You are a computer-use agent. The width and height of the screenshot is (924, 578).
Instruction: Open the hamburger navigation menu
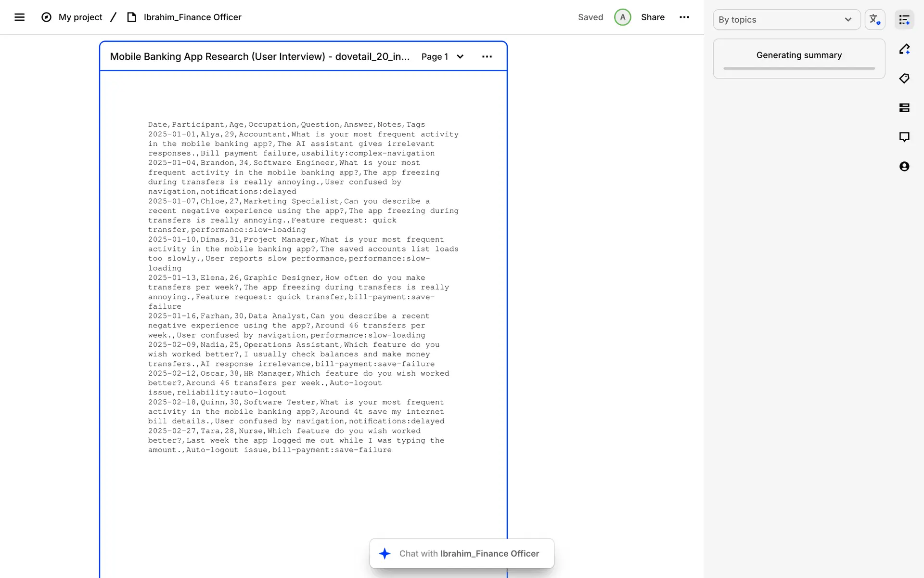click(x=19, y=17)
